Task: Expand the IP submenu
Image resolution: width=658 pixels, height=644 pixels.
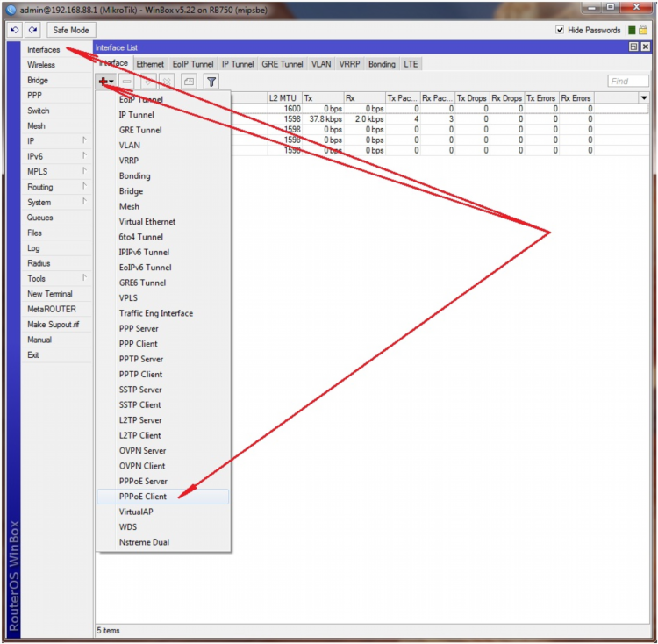Action: [84, 140]
